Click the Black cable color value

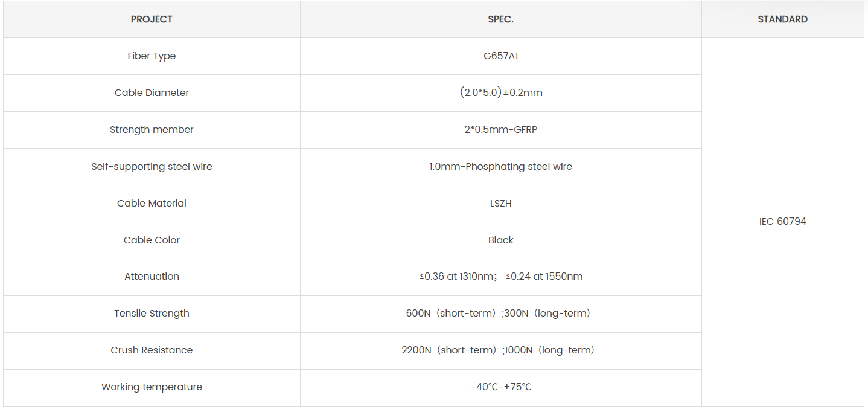(500, 240)
